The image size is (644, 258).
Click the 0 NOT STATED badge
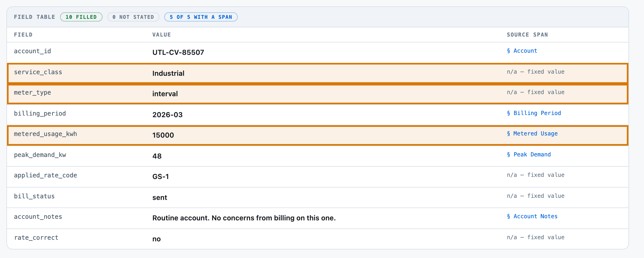click(x=133, y=17)
